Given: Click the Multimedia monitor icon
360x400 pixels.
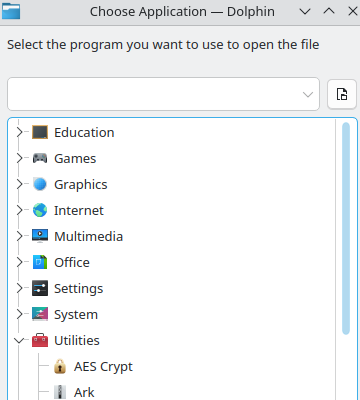Looking at the screenshot, I should click(40, 236).
